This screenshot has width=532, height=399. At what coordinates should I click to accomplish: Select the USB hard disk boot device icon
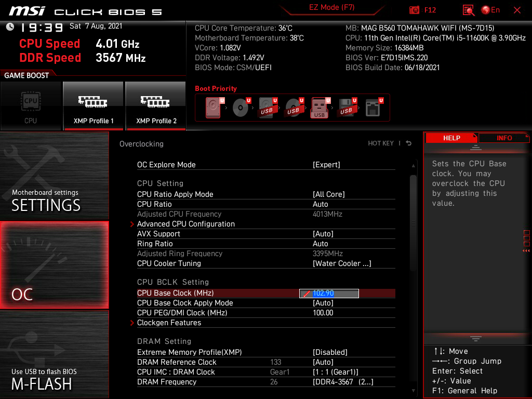click(268, 108)
